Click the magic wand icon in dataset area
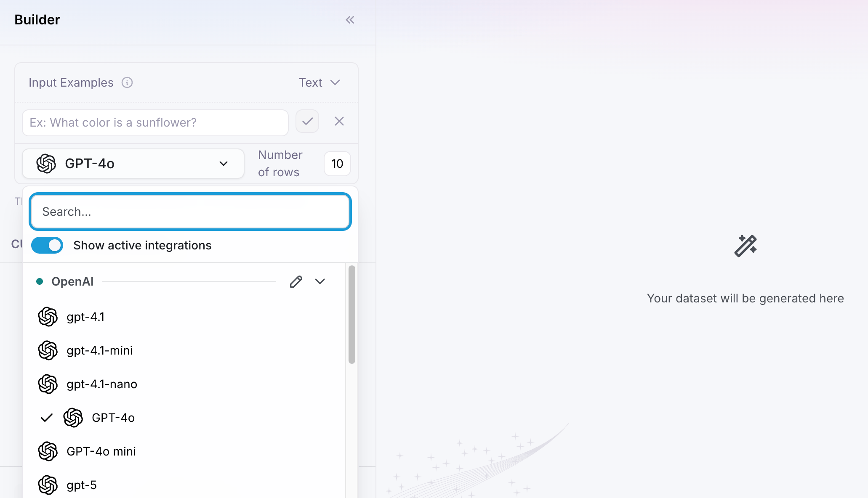 click(746, 246)
